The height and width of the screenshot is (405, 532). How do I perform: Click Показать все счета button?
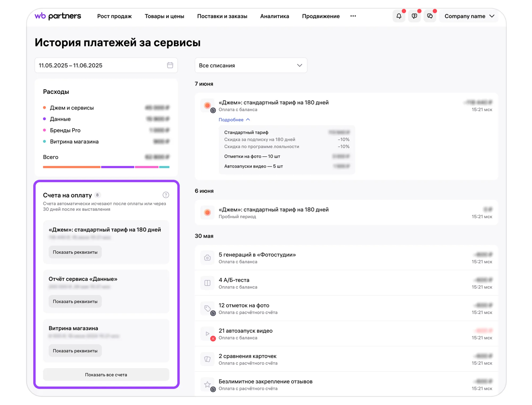click(106, 375)
